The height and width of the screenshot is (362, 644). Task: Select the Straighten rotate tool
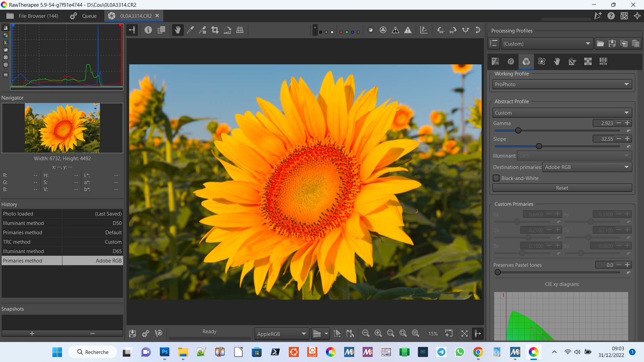pyautogui.click(x=227, y=30)
